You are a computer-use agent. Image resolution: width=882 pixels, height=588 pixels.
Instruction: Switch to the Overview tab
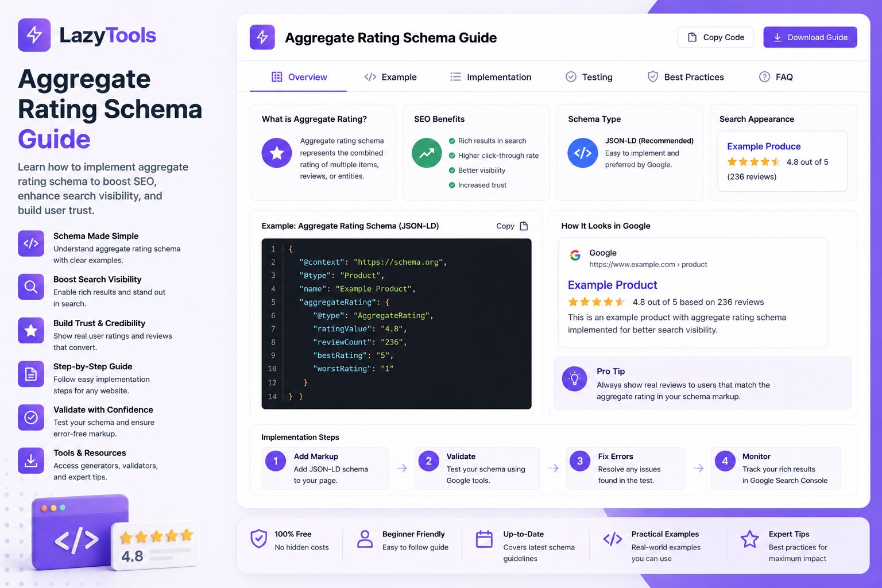(x=299, y=77)
